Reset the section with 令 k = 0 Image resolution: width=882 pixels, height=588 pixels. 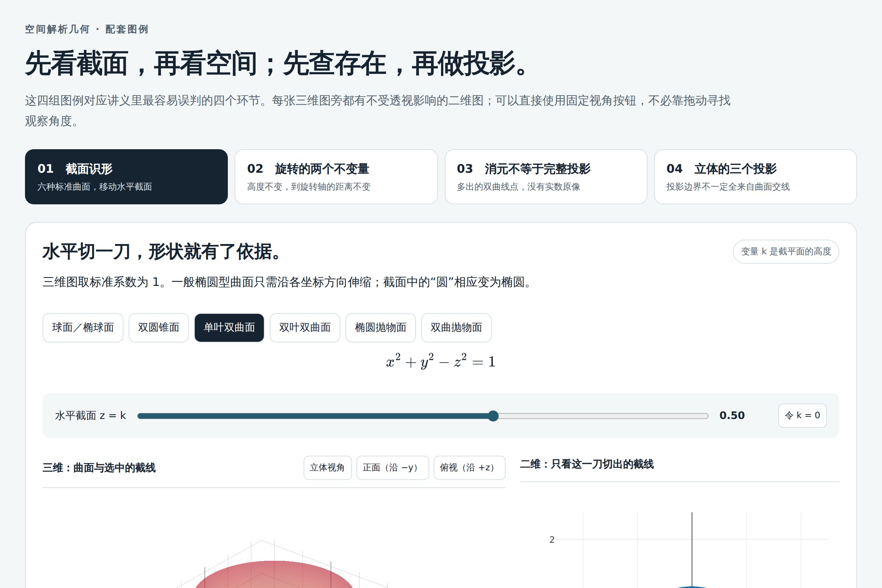pyautogui.click(x=803, y=416)
